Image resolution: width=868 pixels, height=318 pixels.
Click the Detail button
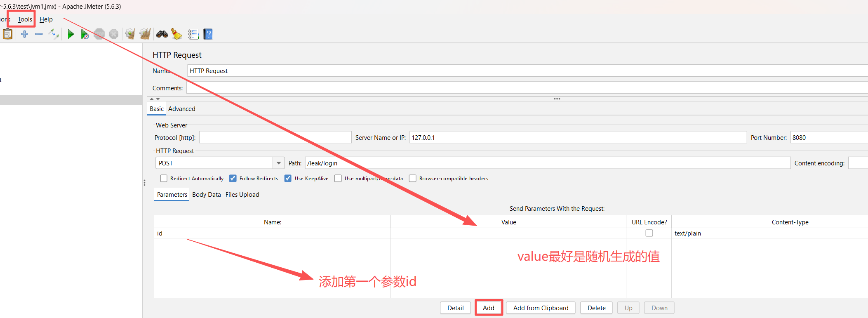[x=456, y=308]
